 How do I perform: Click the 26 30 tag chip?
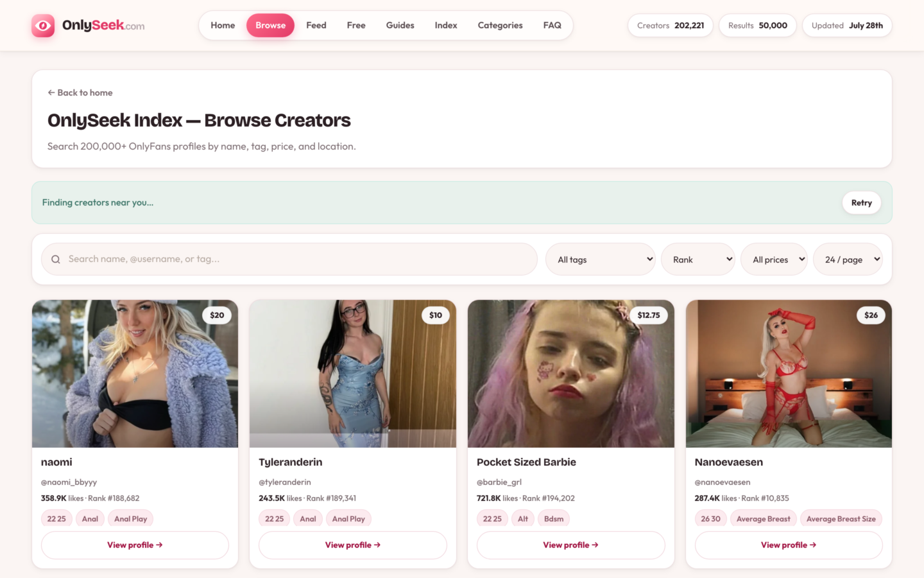(x=710, y=519)
